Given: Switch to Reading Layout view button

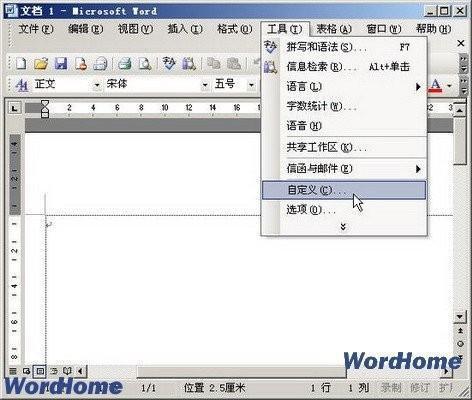Looking at the screenshot, I should point(67,371).
